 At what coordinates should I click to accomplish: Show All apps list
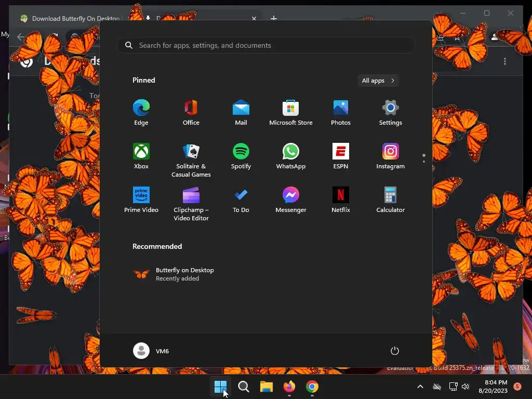(378, 81)
